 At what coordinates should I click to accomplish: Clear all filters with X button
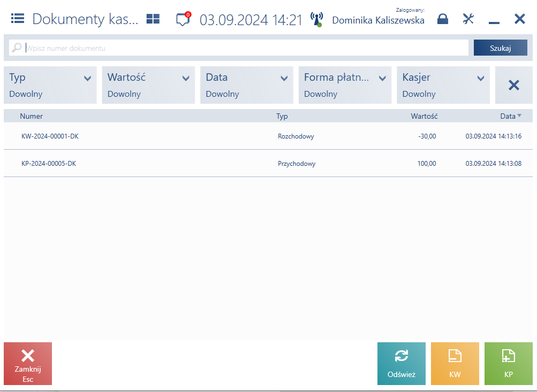tap(514, 85)
